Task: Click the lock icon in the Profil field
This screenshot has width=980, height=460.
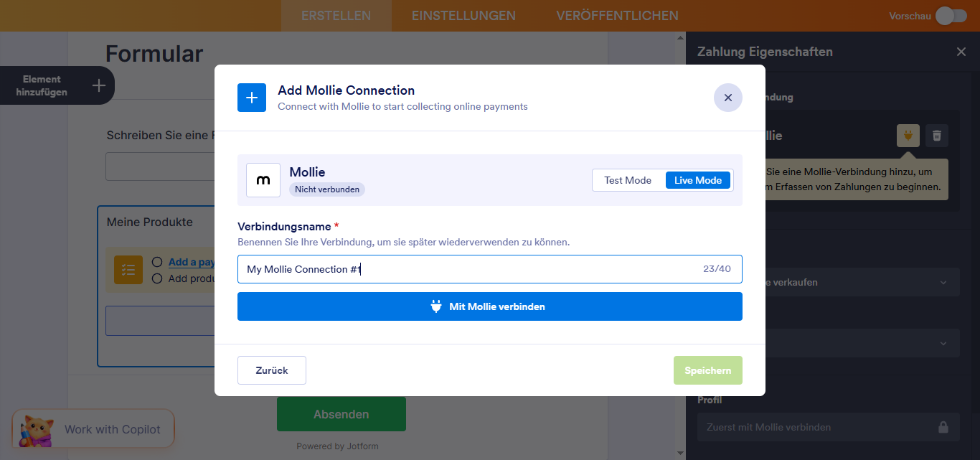Action: click(943, 426)
